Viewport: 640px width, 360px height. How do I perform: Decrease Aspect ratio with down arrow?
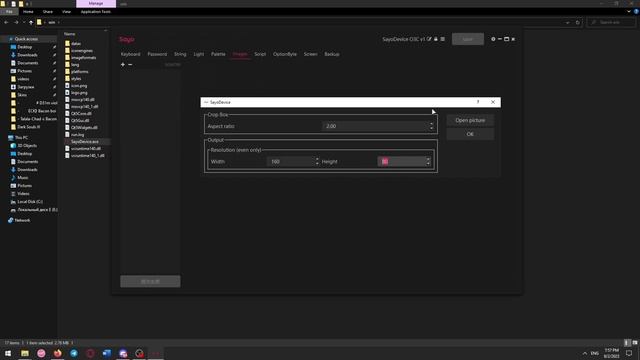pyautogui.click(x=431, y=129)
